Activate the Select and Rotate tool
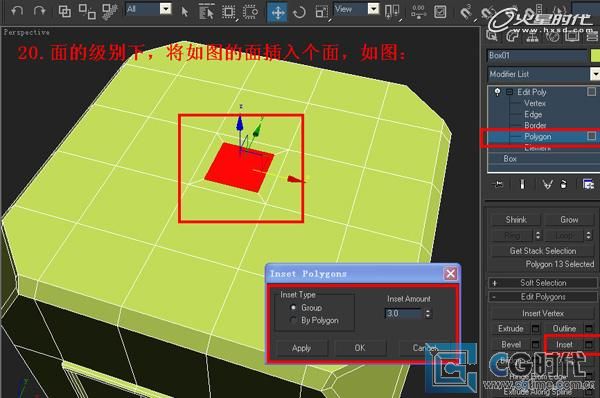The width and height of the screenshot is (600, 398). (299, 12)
